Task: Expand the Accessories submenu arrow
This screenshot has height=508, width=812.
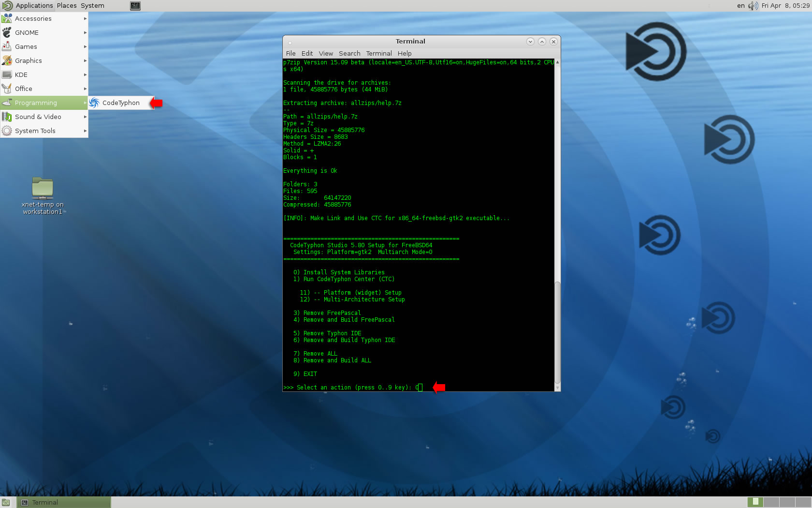Action: 85,18
